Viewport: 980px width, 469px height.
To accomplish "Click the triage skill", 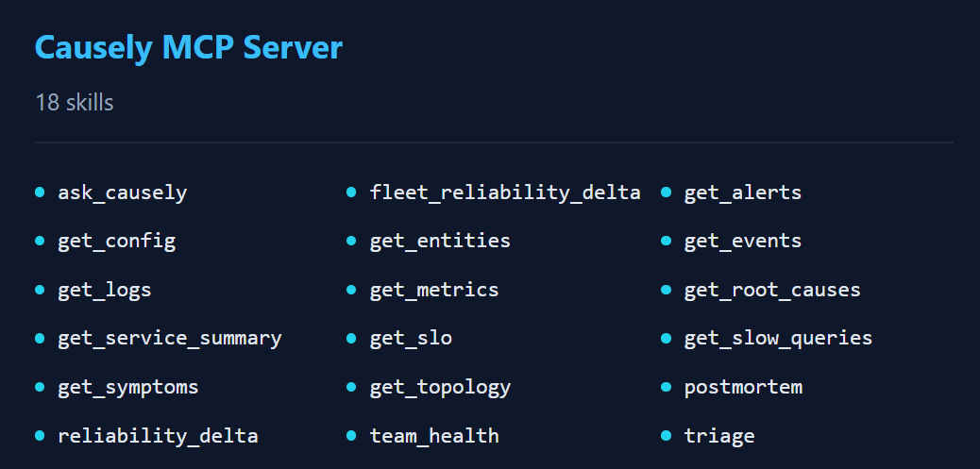I will click(x=718, y=436).
